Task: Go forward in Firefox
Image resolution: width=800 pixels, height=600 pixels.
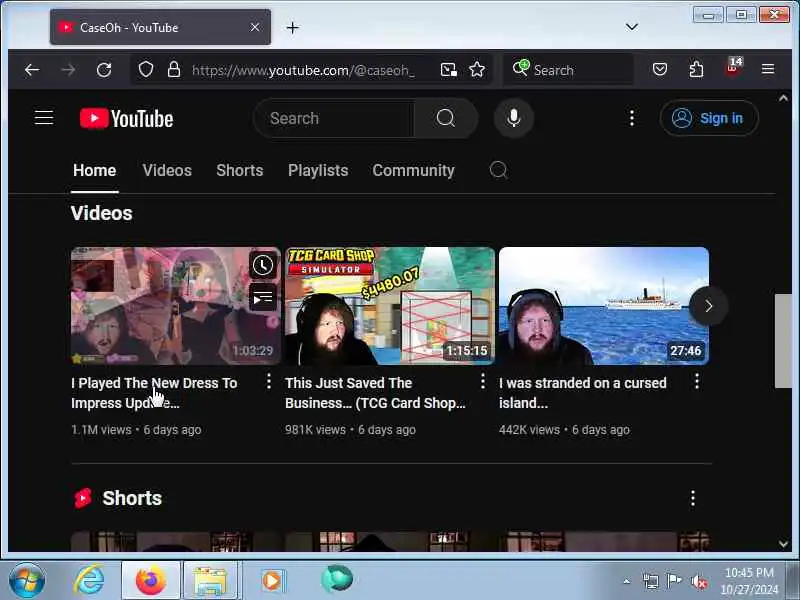Action: (x=68, y=69)
